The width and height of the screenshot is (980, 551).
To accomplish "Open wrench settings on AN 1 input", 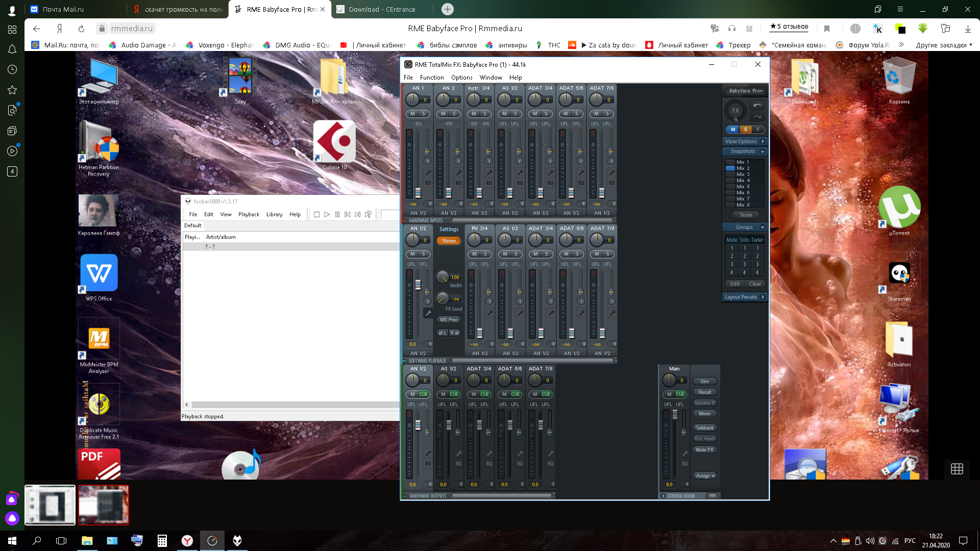I will click(428, 172).
